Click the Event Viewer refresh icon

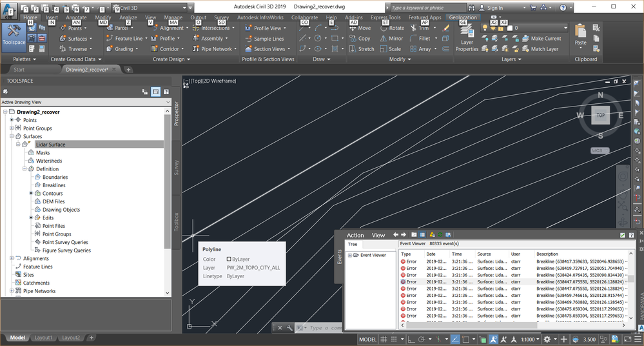(440, 234)
